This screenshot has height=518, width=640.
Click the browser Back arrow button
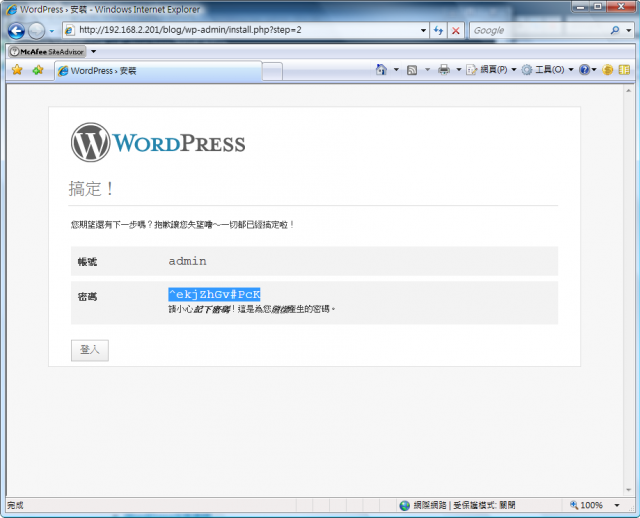[16, 31]
